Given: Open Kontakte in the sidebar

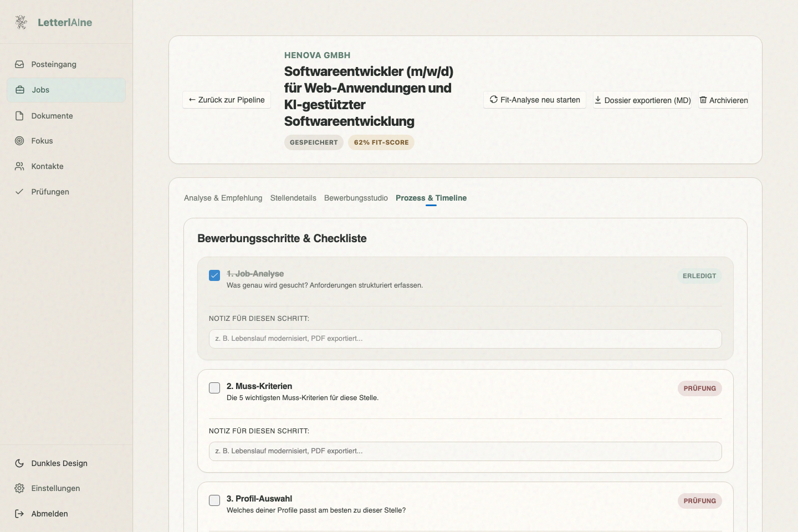Looking at the screenshot, I should coord(66,166).
